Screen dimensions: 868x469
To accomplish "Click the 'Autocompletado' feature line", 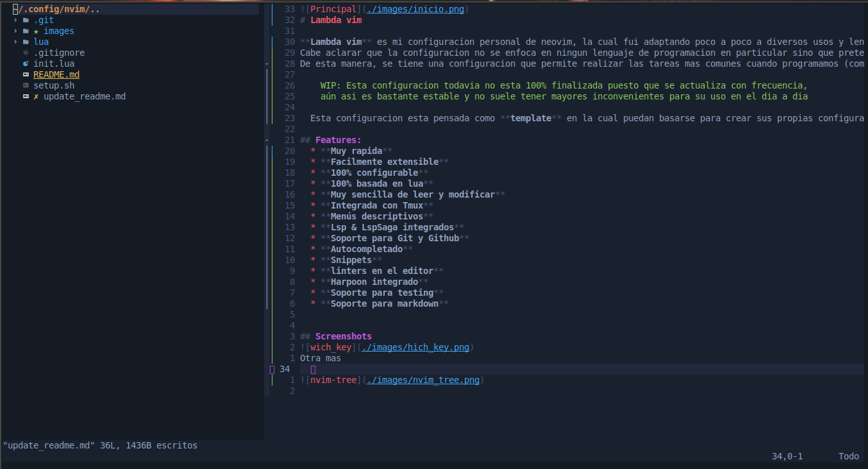I will (x=362, y=249).
